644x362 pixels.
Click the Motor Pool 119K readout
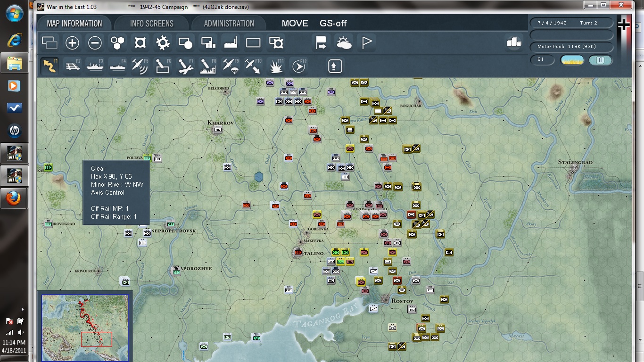[572, 47]
